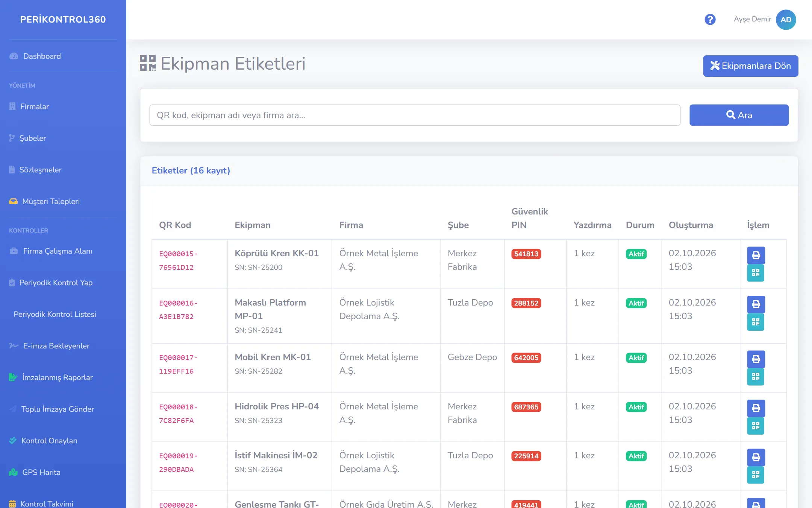Click the Ayşe Demir user name
This screenshot has height=508, width=812.
click(x=752, y=19)
